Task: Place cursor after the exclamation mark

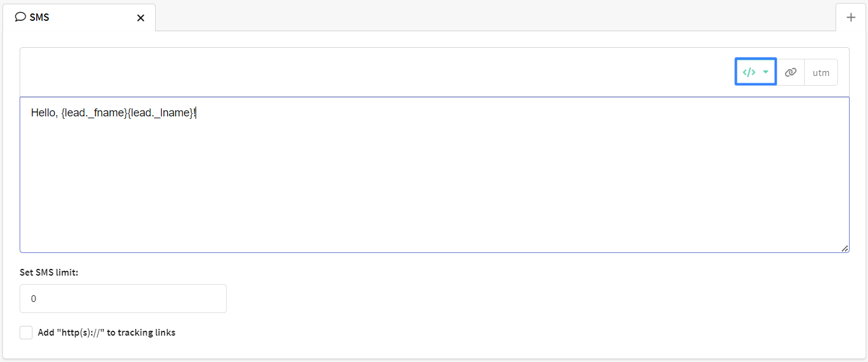Action: [197, 113]
